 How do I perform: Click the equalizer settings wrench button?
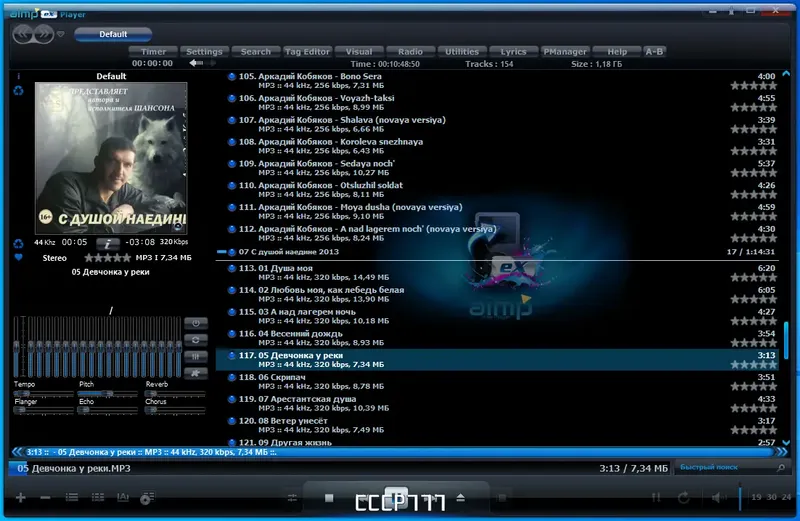tap(195, 373)
